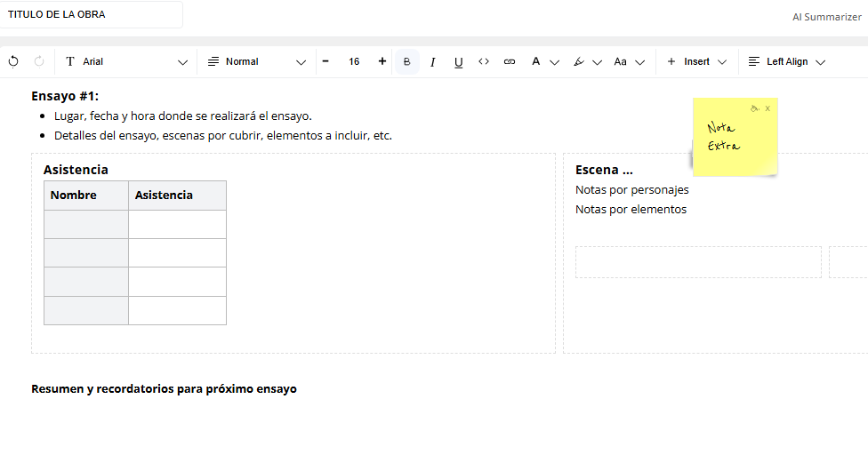Viewport: 868px width, 471px height.
Task: Open the Normal paragraph style dropdown
Action: (x=256, y=61)
